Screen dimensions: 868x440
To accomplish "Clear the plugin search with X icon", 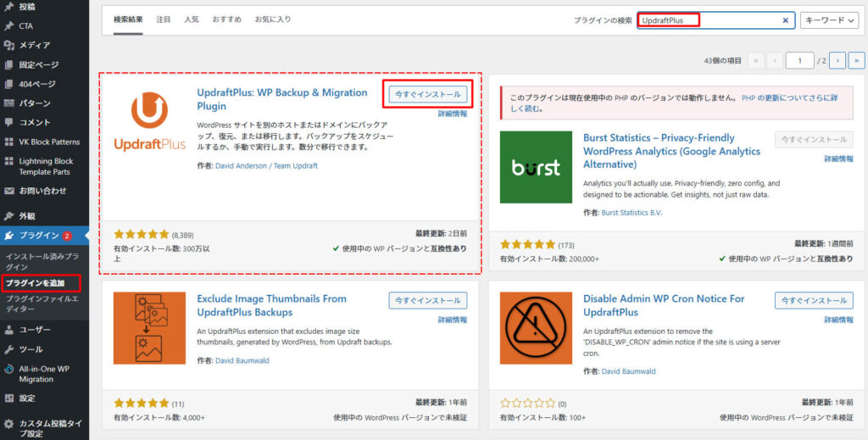I will 785,20.
